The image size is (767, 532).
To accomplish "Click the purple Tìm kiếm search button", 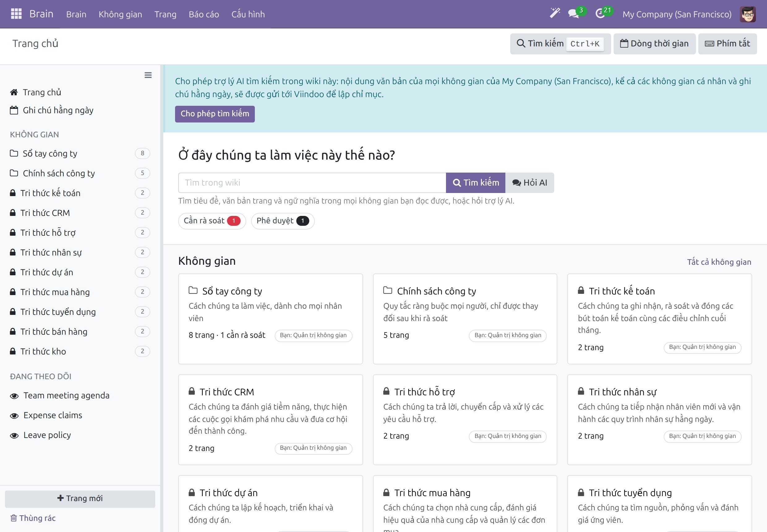I will (475, 183).
